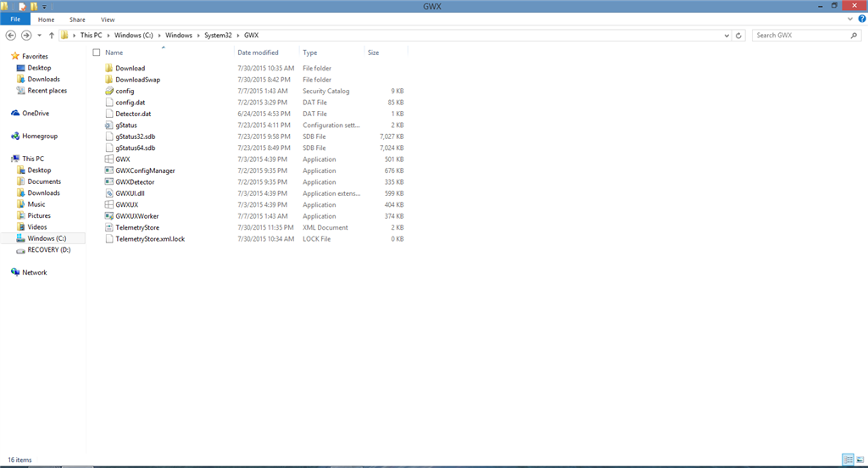Click Windows in the address breadcrumb
The height and width of the screenshot is (468, 868).
tap(179, 35)
